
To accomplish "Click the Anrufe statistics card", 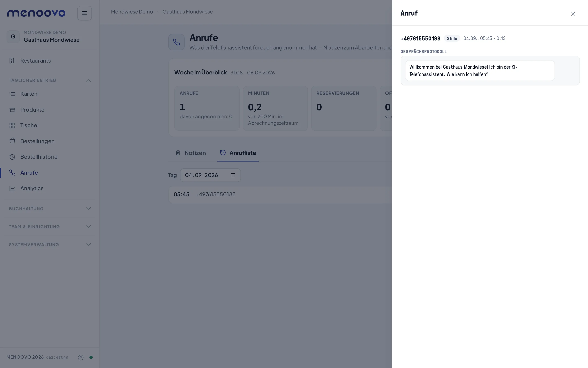I will pos(207,108).
